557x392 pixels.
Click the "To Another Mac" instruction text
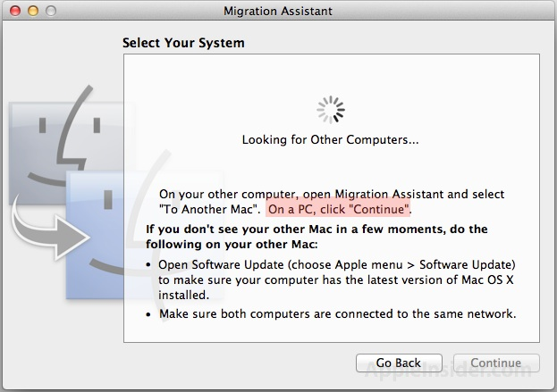pyautogui.click(x=210, y=209)
